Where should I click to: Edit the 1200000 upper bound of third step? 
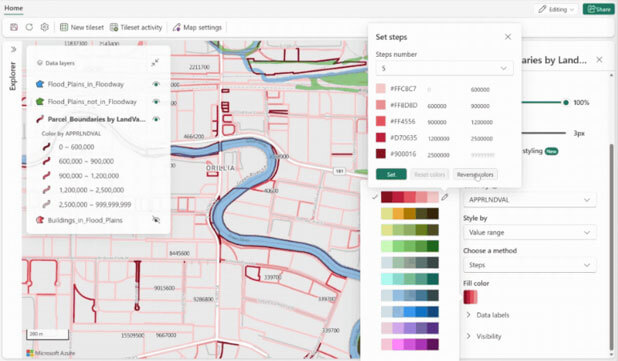pyautogui.click(x=482, y=122)
